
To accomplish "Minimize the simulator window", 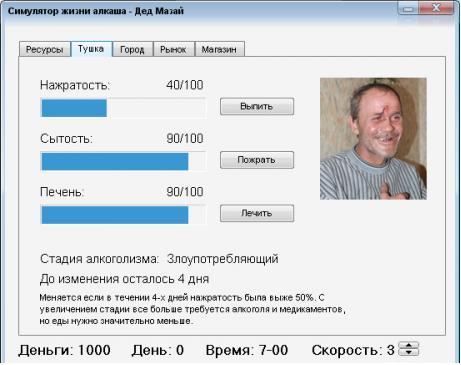I will click(408, 8).
